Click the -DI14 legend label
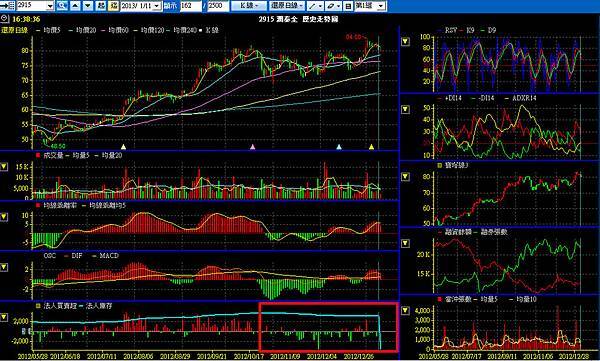 point(486,98)
